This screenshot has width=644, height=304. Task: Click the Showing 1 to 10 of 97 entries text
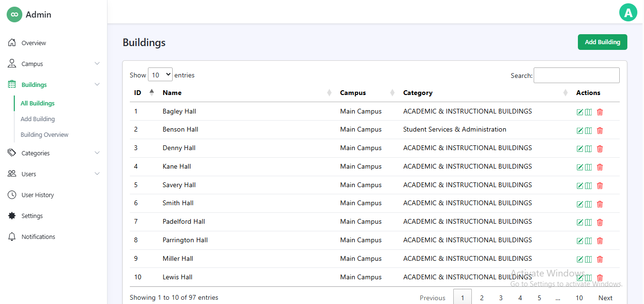pyautogui.click(x=174, y=297)
